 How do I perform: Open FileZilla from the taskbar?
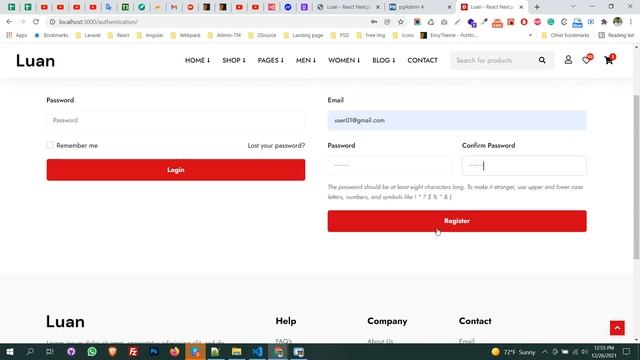click(x=133, y=351)
